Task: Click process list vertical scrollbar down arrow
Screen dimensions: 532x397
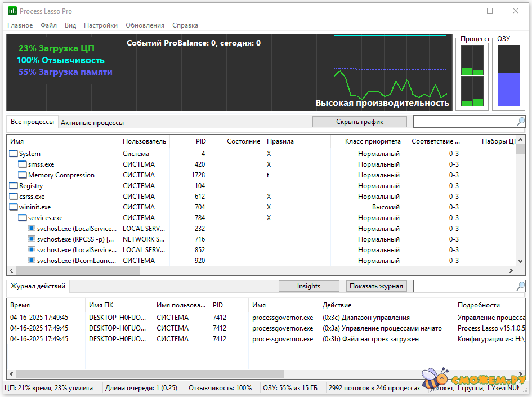Action: (521, 261)
